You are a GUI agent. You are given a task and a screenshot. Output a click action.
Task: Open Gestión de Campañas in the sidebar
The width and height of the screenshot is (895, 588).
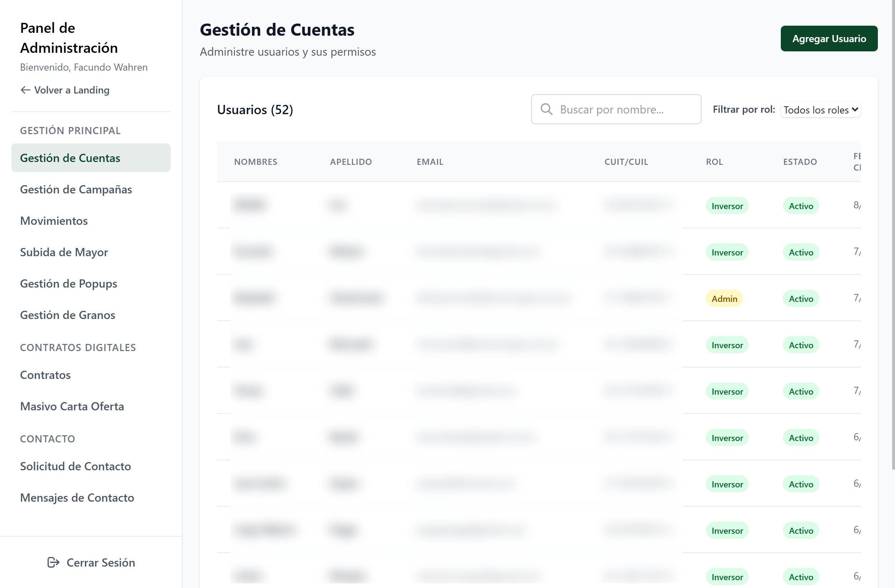pos(76,189)
